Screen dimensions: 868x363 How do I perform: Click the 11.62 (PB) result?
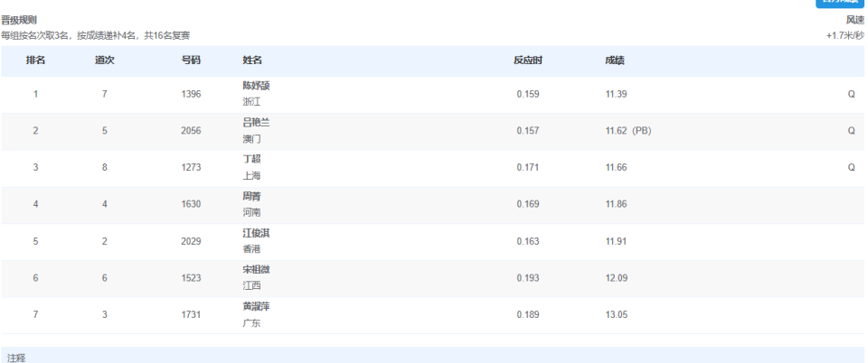[627, 131]
